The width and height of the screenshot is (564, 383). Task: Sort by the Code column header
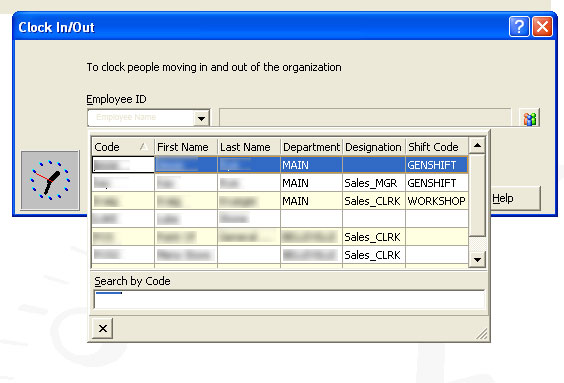pos(123,147)
